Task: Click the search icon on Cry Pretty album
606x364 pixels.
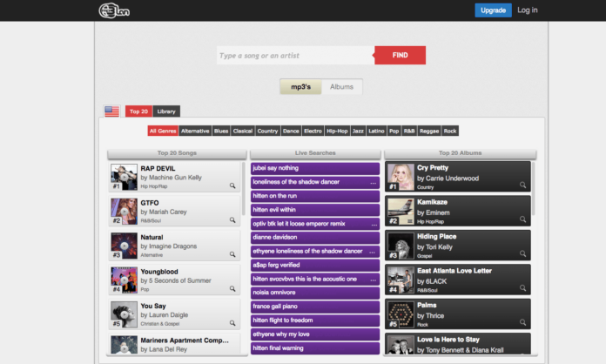Action: pyautogui.click(x=522, y=185)
